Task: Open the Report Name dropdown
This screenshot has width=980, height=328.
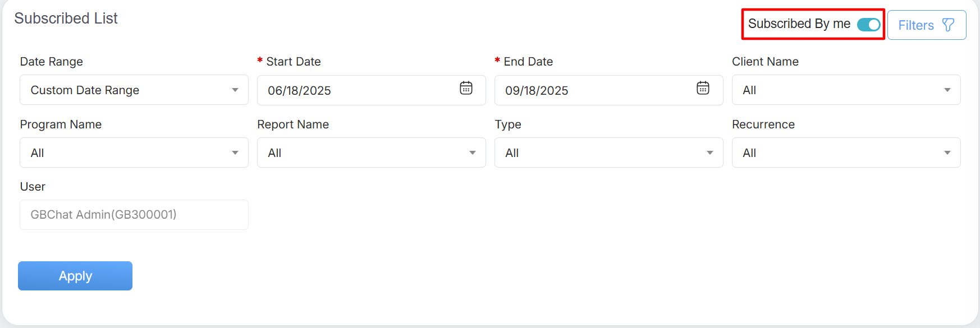Action: point(371,153)
